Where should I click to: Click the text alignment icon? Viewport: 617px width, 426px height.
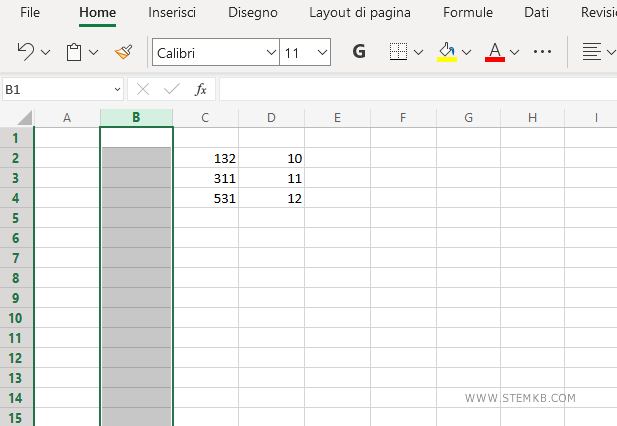click(x=592, y=51)
